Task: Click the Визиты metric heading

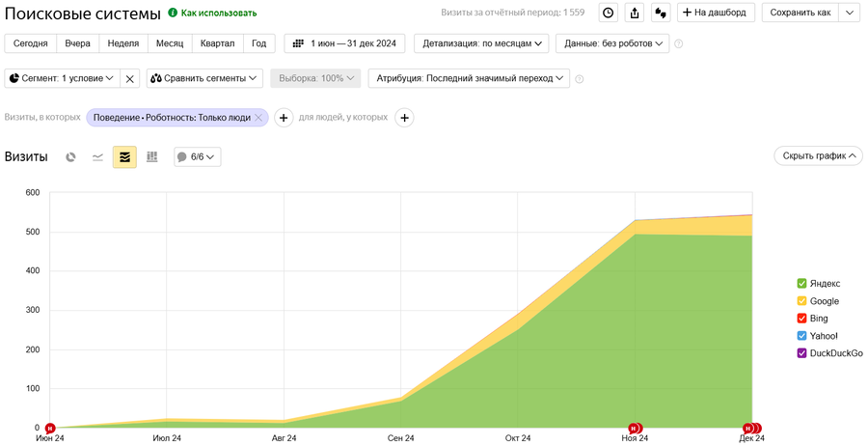Action: pos(26,156)
